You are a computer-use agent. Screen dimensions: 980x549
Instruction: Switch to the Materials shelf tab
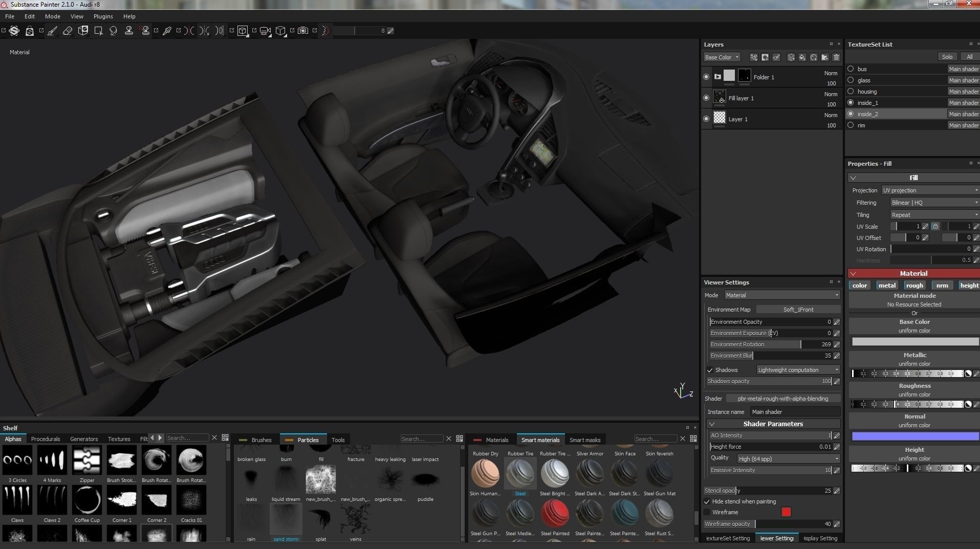click(x=491, y=440)
